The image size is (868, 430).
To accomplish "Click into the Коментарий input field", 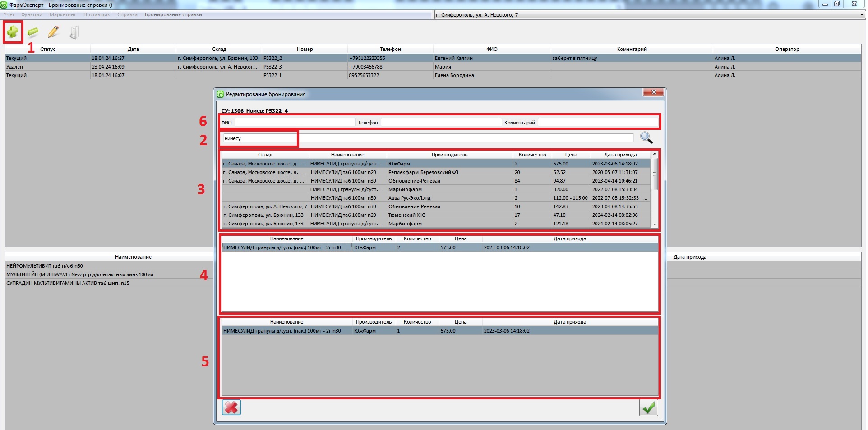I will (x=598, y=123).
